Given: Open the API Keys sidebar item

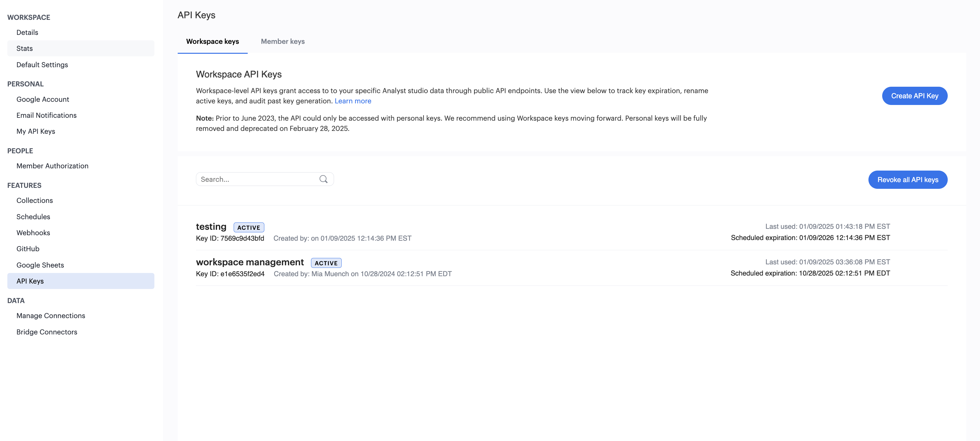Looking at the screenshot, I should (30, 281).
